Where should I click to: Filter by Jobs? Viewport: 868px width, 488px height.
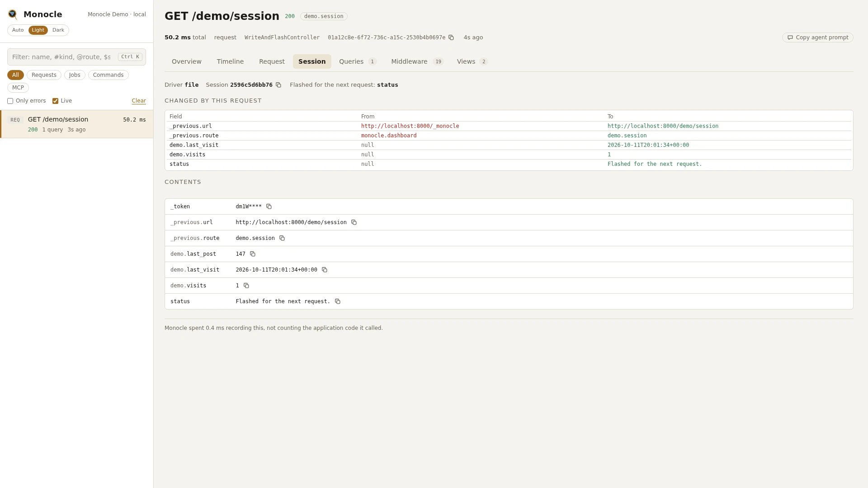pyautogui.click(x=75, y=75)
